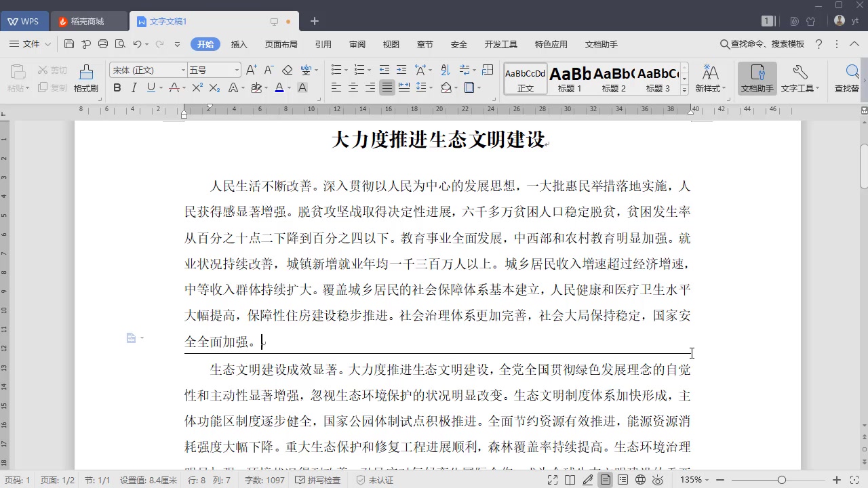
Task: Open the Document Assistant (文档助手) ribbon button
Action: [x=757, y=79]
